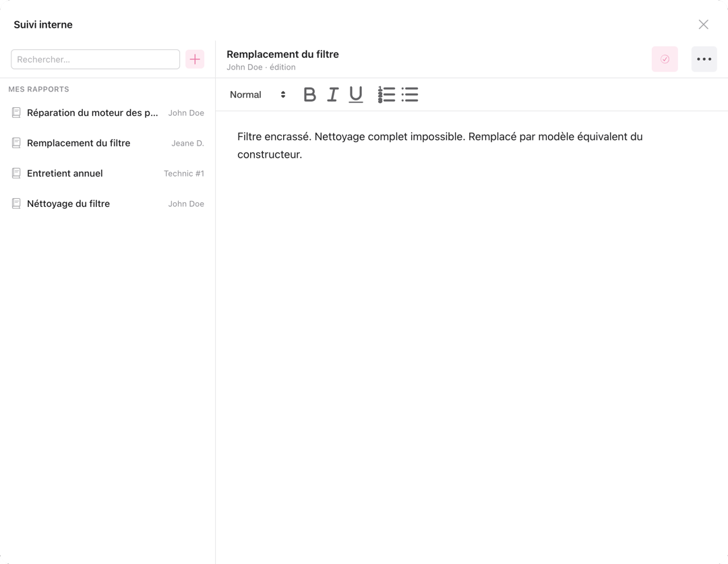Focus the Rechercher search field
Image resolution: width=728 pixels, height=564 pixels.
click(x=95, y=59)
